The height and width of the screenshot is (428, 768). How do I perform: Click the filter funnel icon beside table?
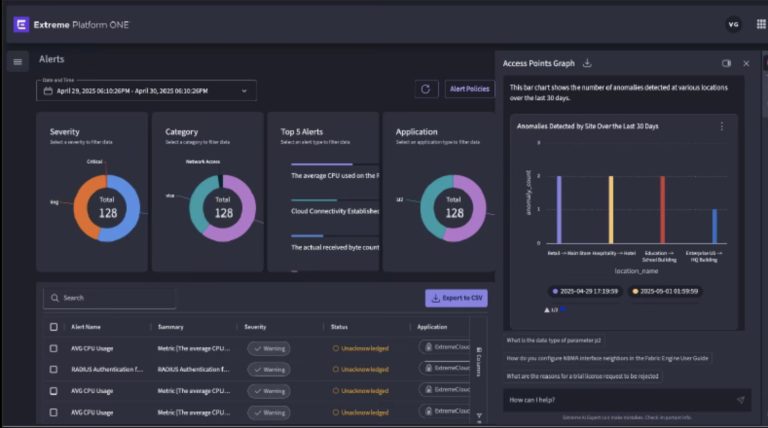pos(479,416)
